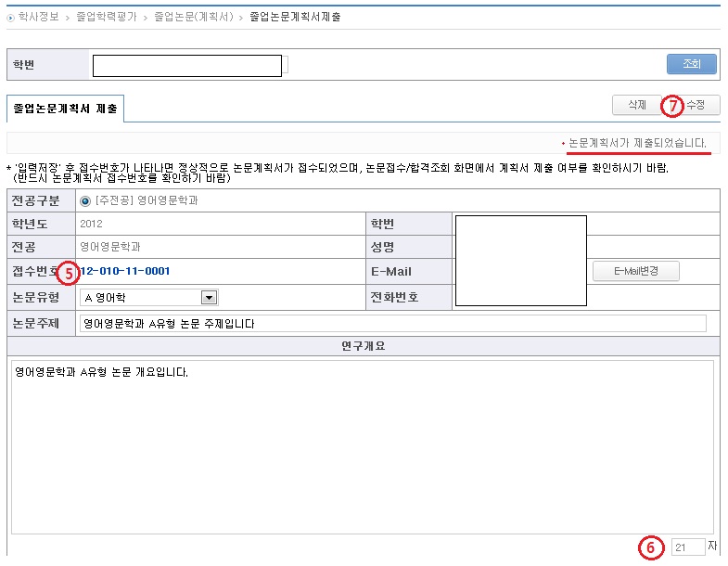Select the [주전공] 영어영문학과 radio button
Viewport: 728px width, 566px height.
[86, 200]
